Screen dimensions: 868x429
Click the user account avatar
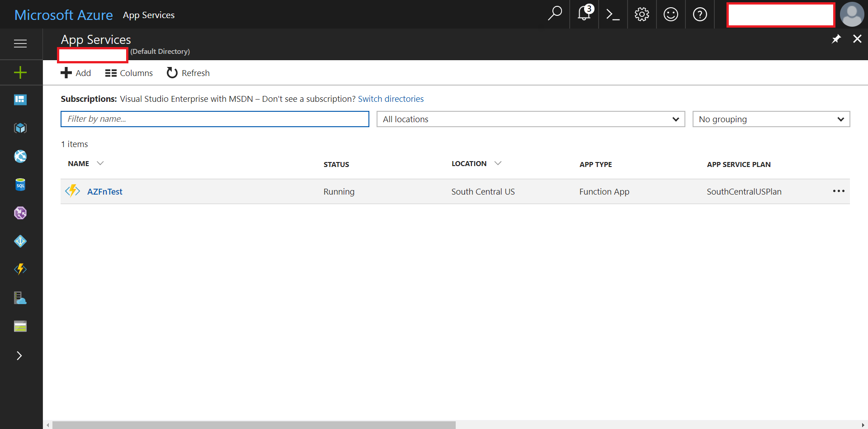click(852, 14)
